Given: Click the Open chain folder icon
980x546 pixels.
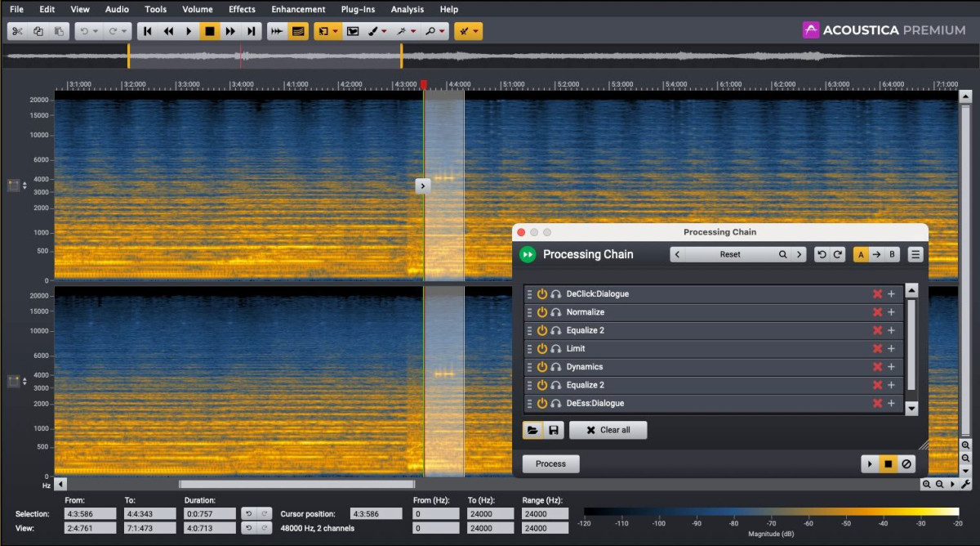Looking at the screenshot, I should click(532, 430).
